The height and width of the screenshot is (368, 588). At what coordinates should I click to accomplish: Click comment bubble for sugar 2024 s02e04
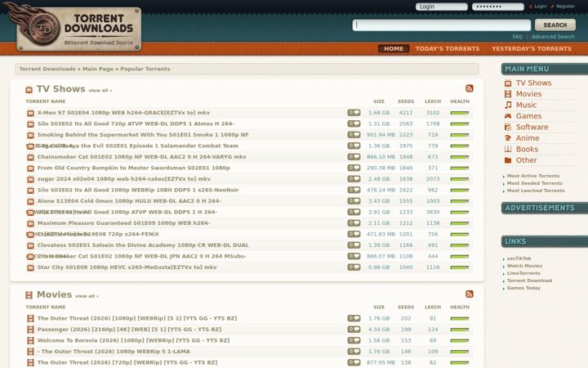point(354,179)
